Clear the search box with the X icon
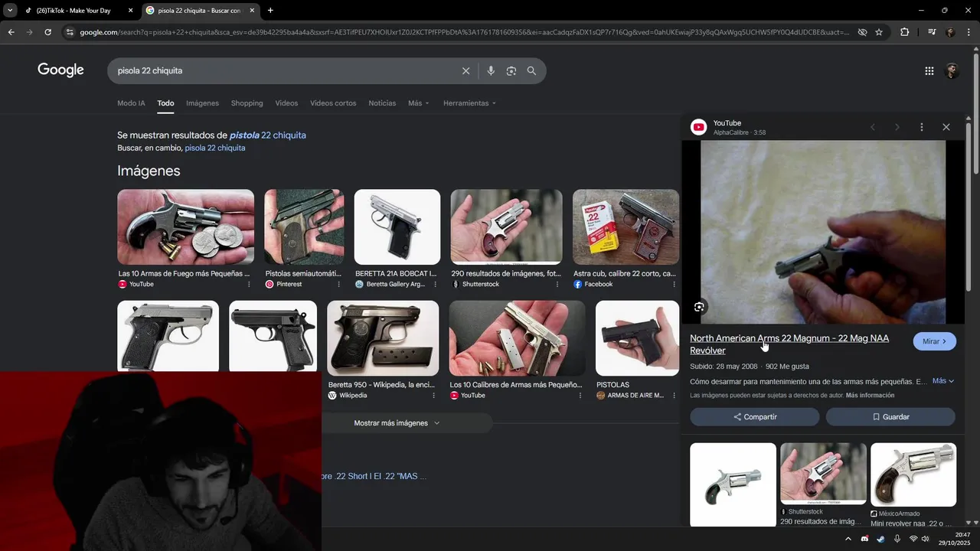 pyautogui.click(x=465, y=70)
